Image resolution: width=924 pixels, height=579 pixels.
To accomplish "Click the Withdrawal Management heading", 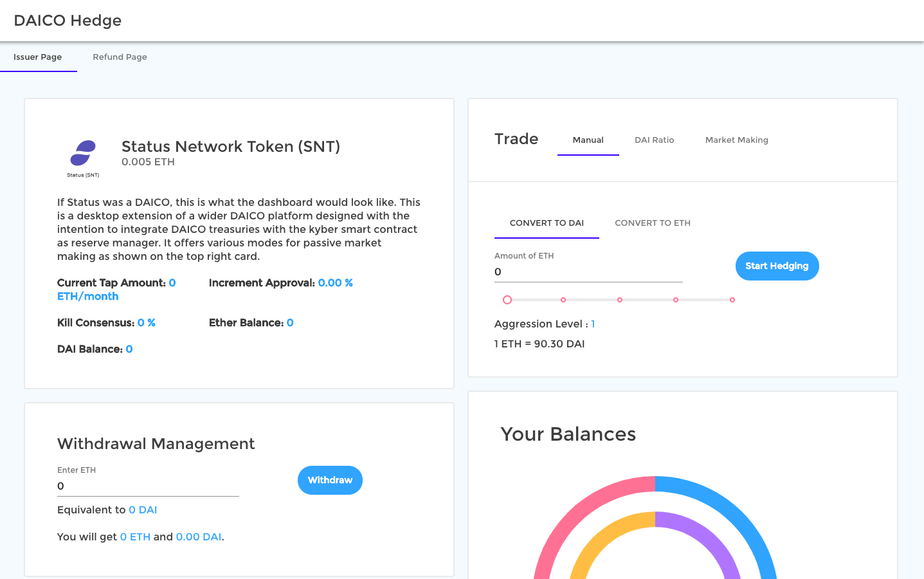I will pos(156,444).
